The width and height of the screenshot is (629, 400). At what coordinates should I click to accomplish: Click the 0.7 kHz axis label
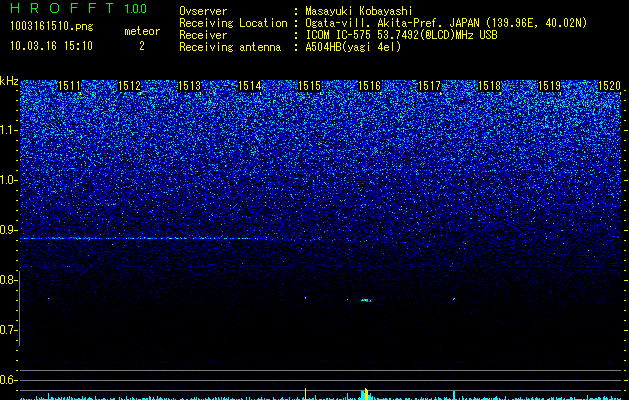8,330
